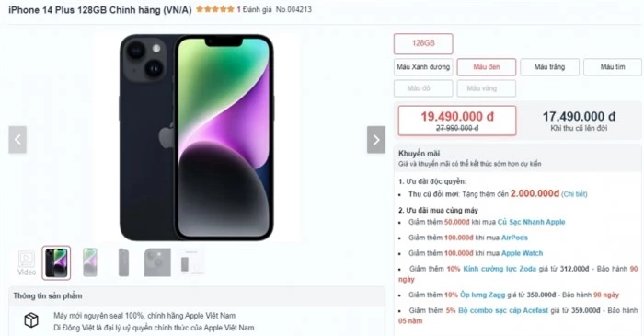Viewport: 644px width, 336px height.
Task: Open the Củ Sạc Nhanh Apple link
Action: pos(531,222)
